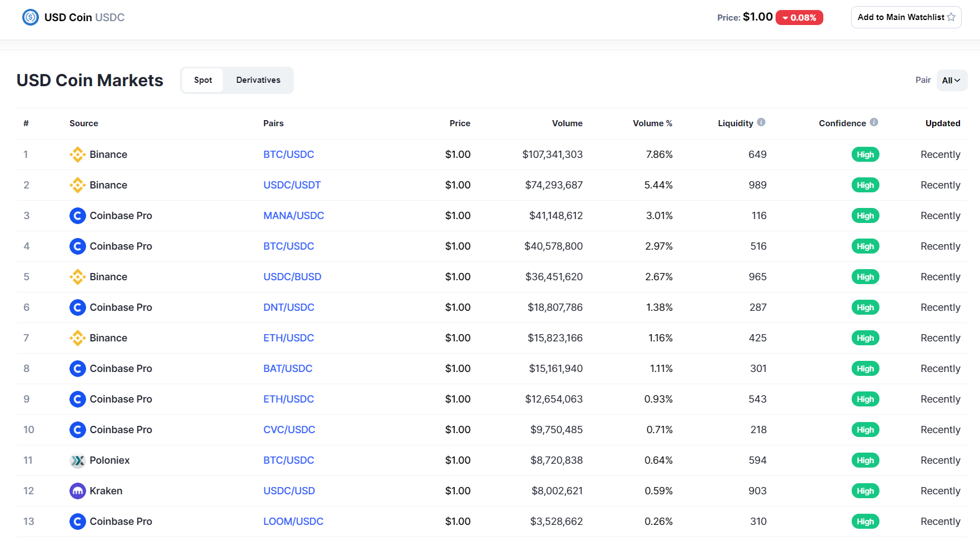Open the Pair filter dropdown

[x=952, y=81]
